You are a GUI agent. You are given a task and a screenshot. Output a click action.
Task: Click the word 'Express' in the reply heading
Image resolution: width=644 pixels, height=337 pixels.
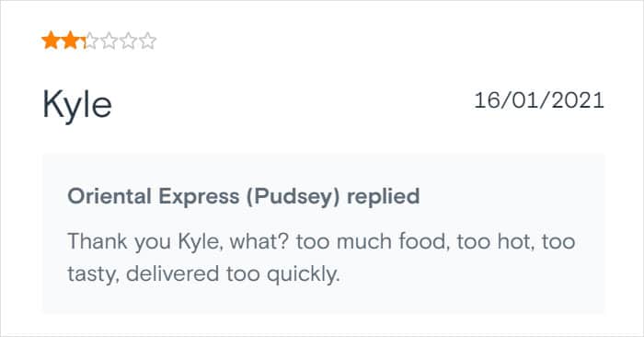tap(199, 197)
